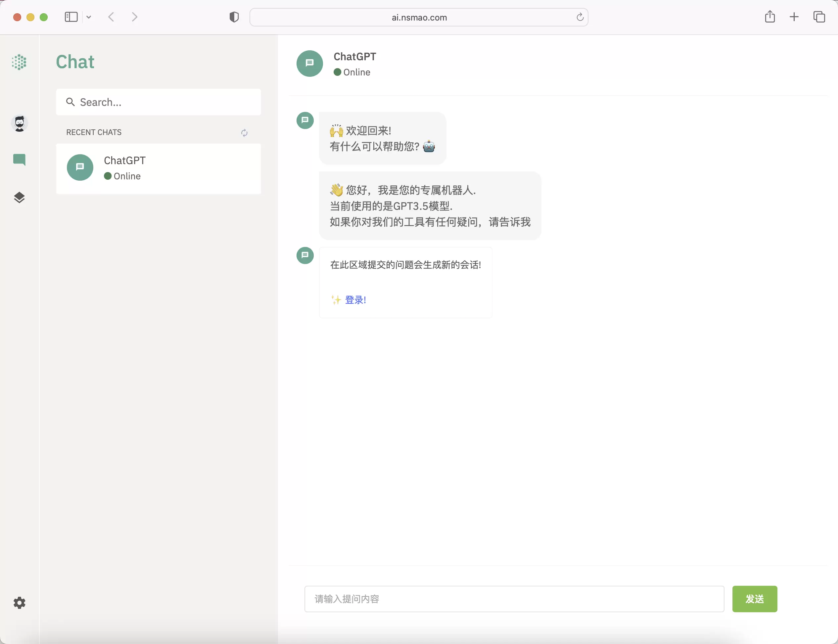Click Online status in recent chat item
Image resolution: width=838 pixels, height=644 pixels.
[x=122, y=176]
